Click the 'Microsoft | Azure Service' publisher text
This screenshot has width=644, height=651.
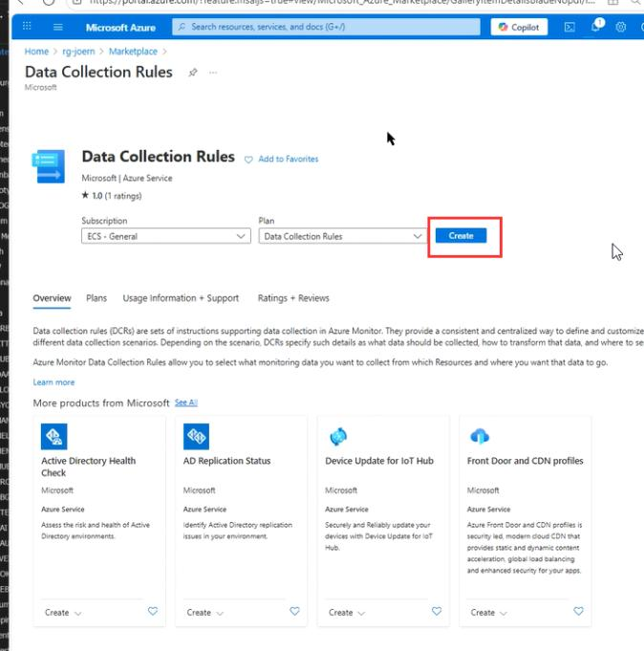click(x=127, y=178)
